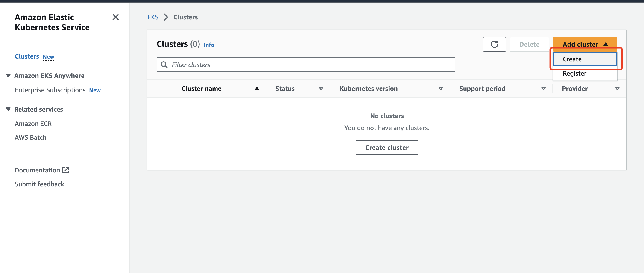
Task: Open Documentation external link icon
Action: (x=66, y=170)
